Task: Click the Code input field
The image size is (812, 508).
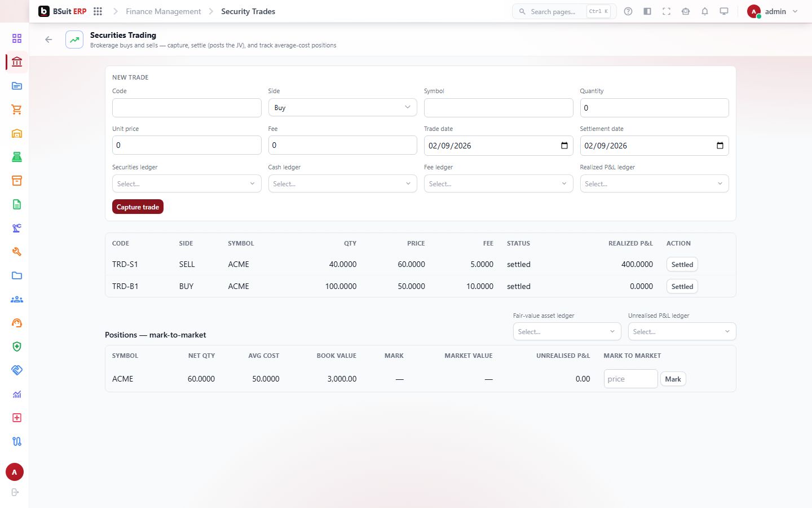Action: 187,108
